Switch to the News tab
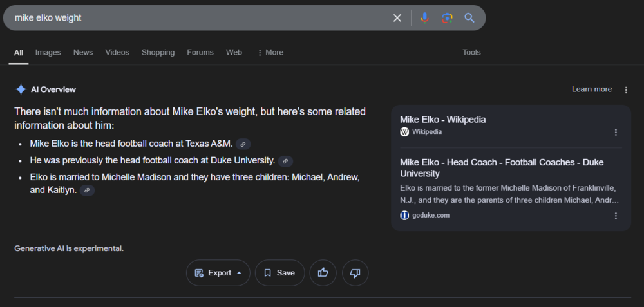Image resolution: width=644 pixels, height=307 pixels. pyautogui.click(x=83, y=53)
